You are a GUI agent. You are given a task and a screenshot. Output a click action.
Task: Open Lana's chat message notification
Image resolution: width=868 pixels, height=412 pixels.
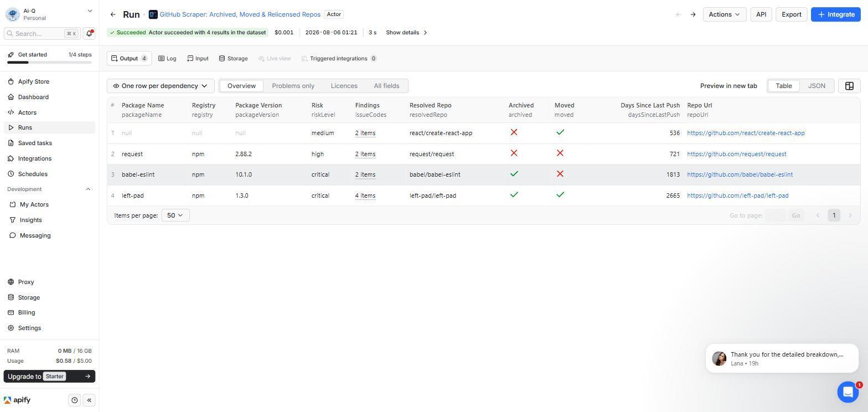(782, 358)
